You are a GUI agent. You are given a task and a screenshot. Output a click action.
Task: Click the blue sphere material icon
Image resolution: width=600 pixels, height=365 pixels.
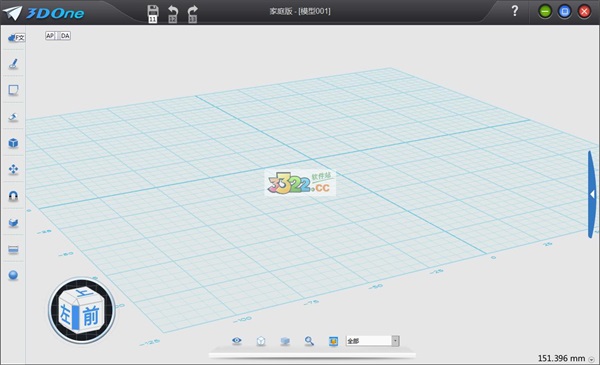[13, 275]
